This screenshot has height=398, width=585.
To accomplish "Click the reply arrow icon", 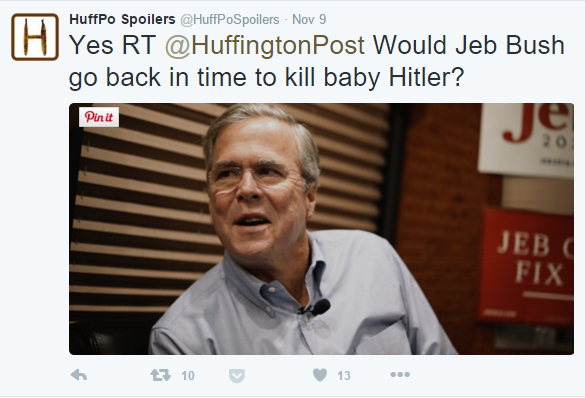I will click(79, 375).
